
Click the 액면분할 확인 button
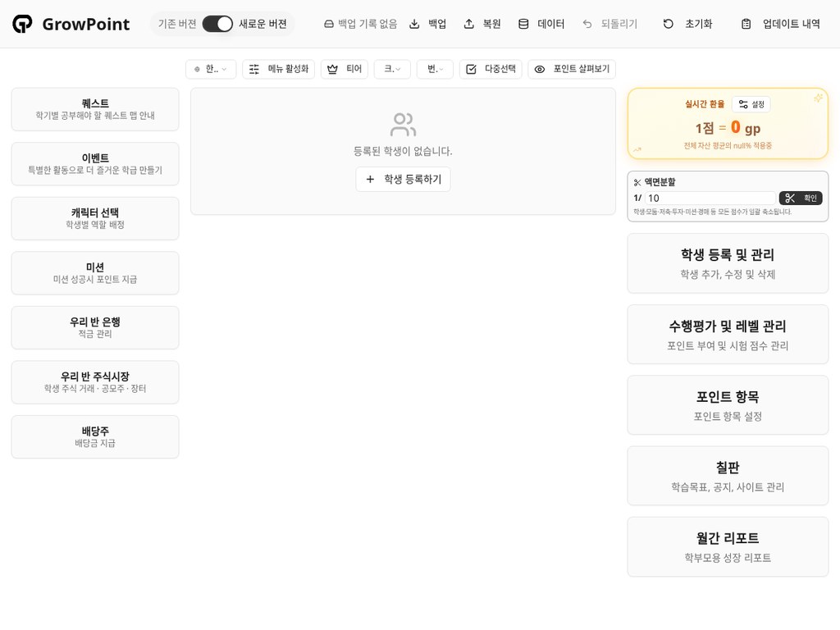pos(801,199)
